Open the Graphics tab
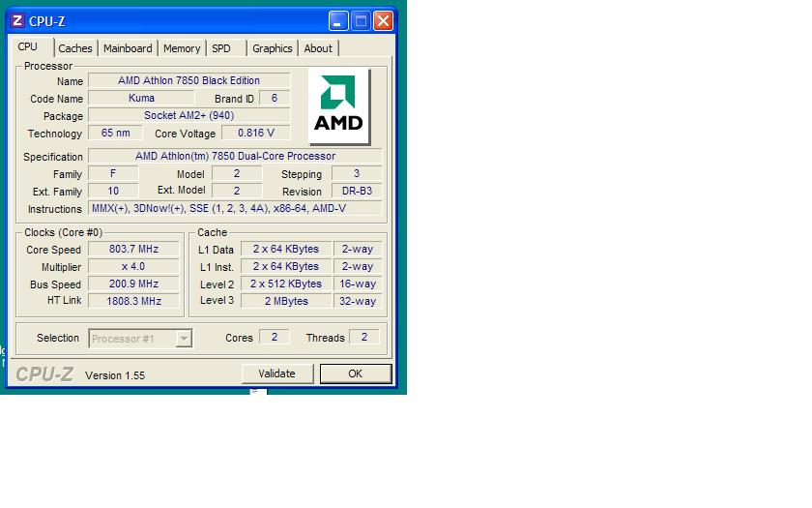This screenshot has height=508, width=812. point(273,48)
